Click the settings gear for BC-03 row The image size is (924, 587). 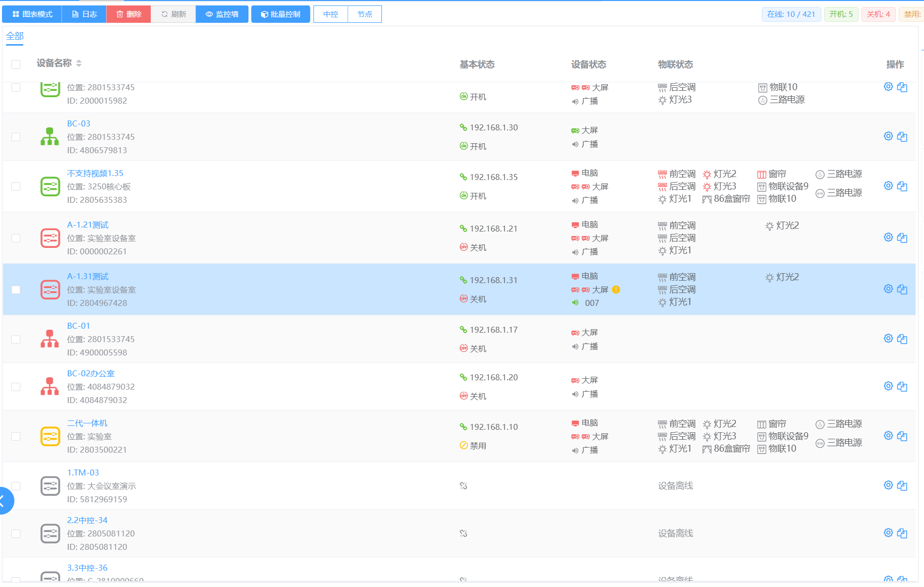[888, 136]
